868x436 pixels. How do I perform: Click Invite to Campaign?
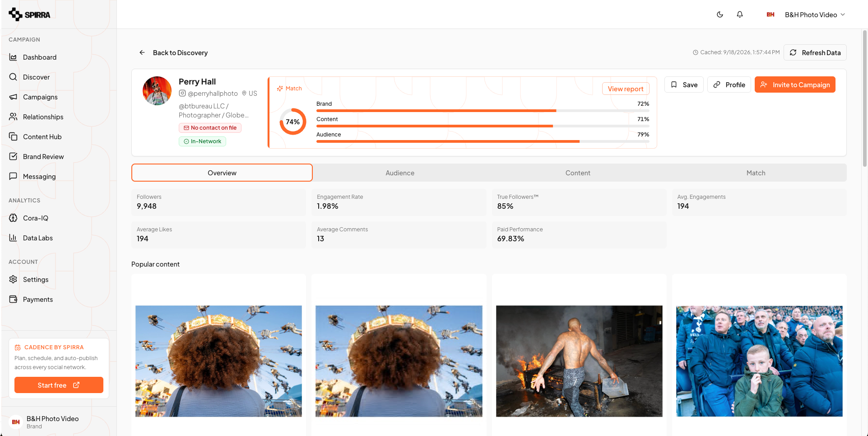click(x=795, y=84)
